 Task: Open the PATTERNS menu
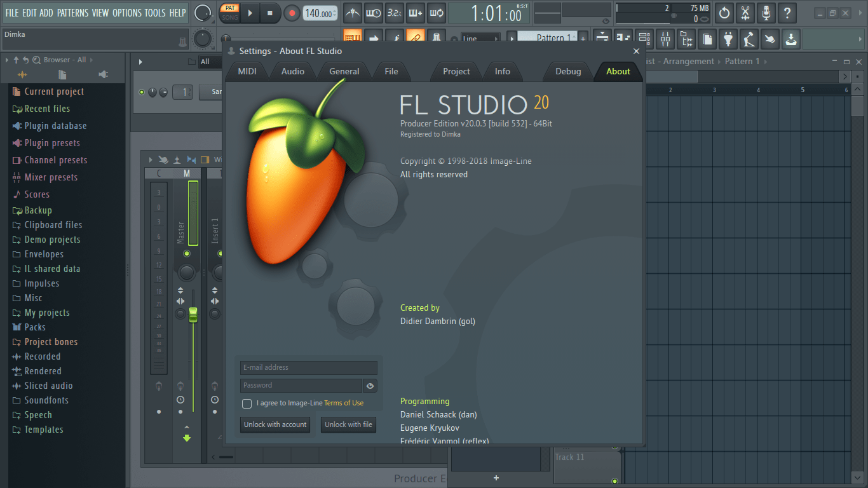[72, 13]
